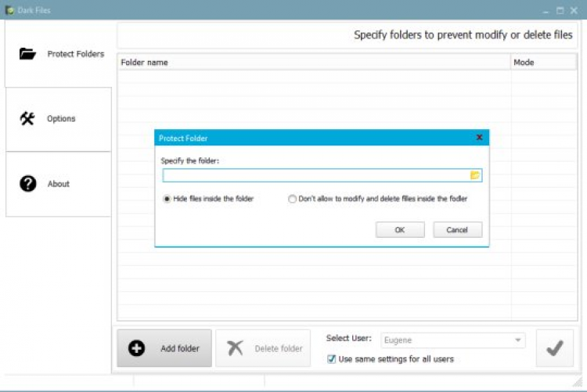Click the question mark About icon
Screen dimensions: 587x392
click(x=27, y=184)
